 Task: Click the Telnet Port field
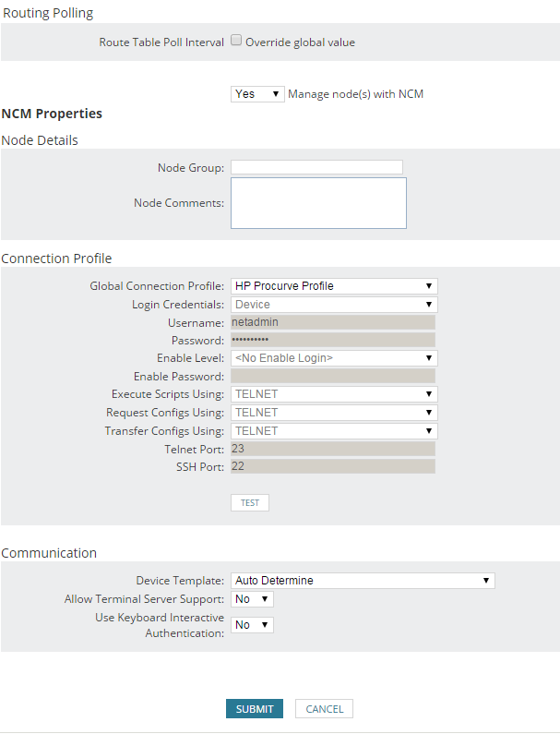pyautogui.click(x=333, y=449)
